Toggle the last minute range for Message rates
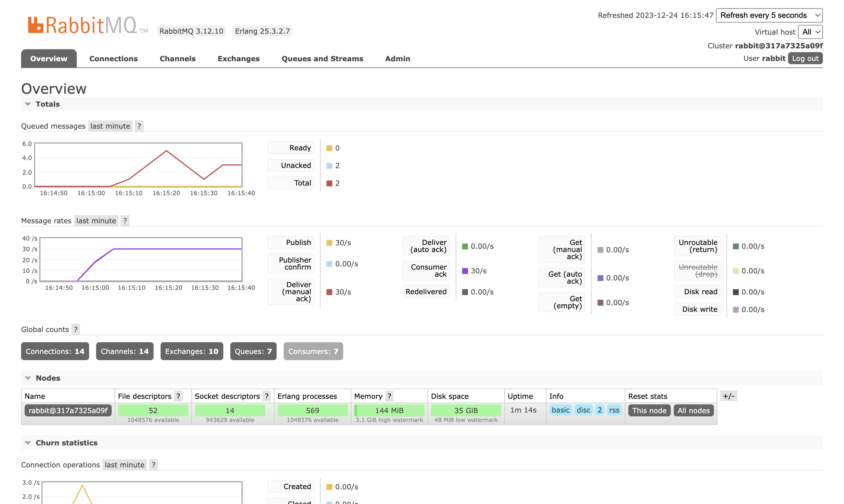 [96, 220]
